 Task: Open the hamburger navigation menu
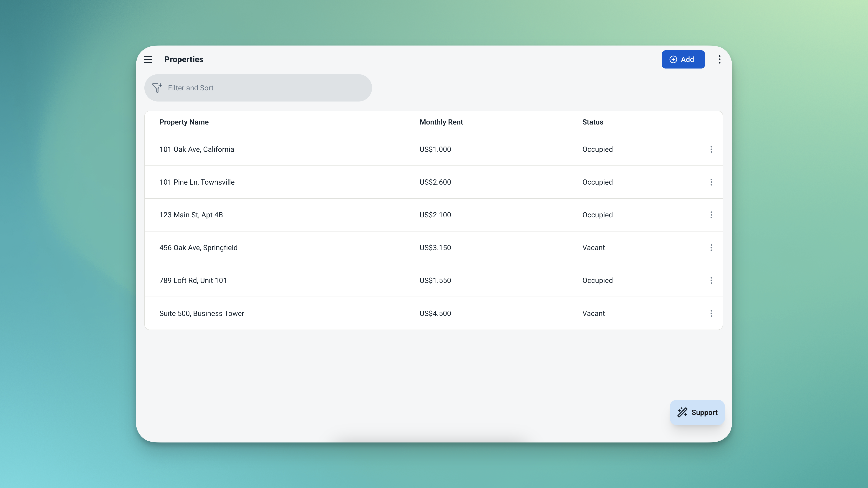pyautogui.click(x=148, y=59)
